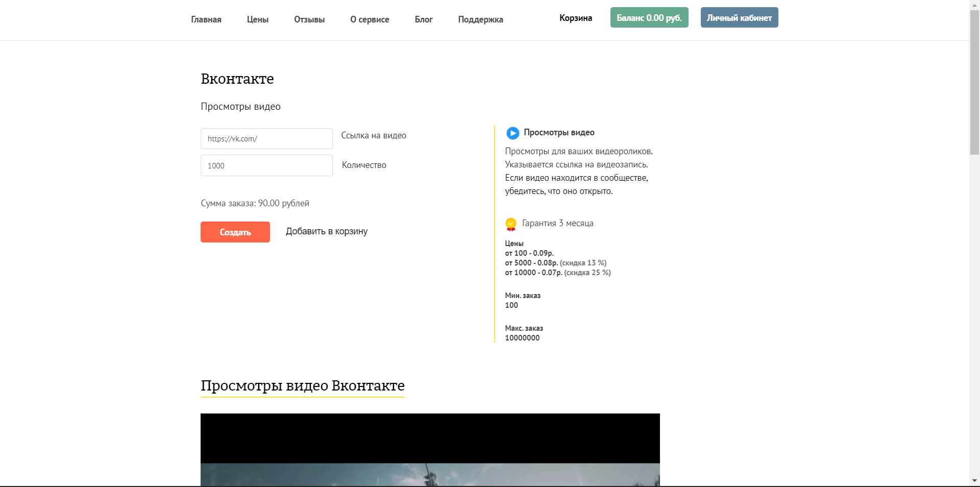Click the red Создать button
980x487 pixels.
(x=235, y=232)
